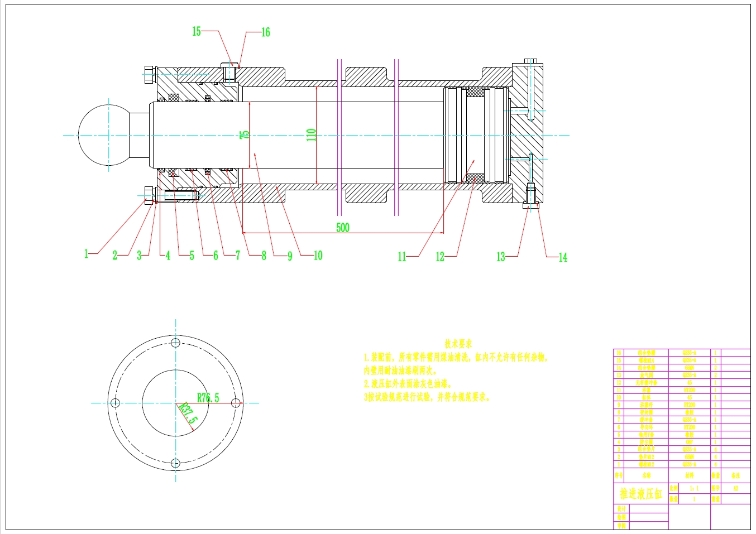
Task: Select the line 内壁用耐油油漆刷两次
Action: pyautogui.click(x=400, y=371)
